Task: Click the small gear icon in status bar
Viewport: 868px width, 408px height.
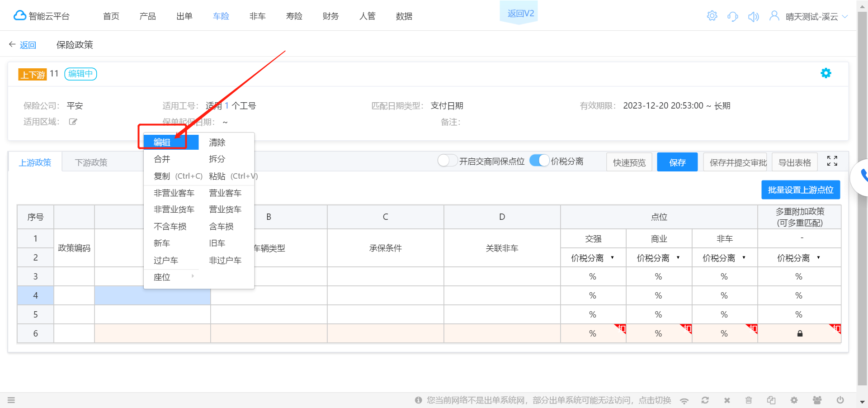Action: point(794,400)
